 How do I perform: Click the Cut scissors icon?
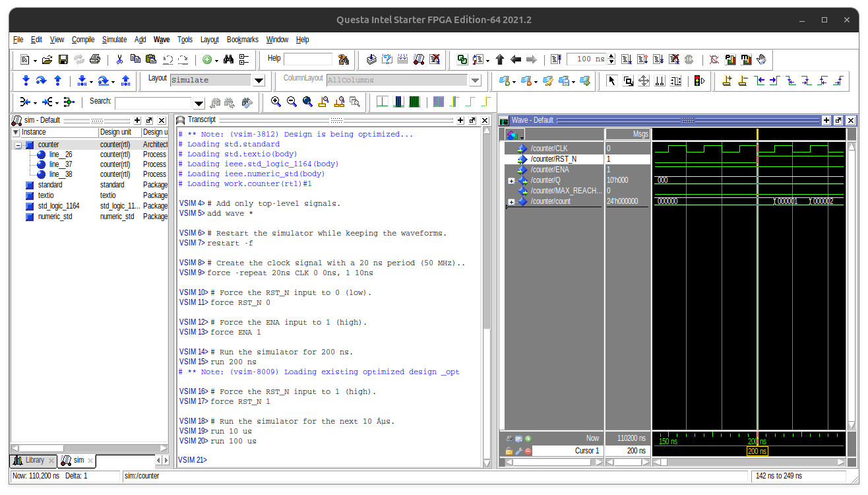click(119, 59)
